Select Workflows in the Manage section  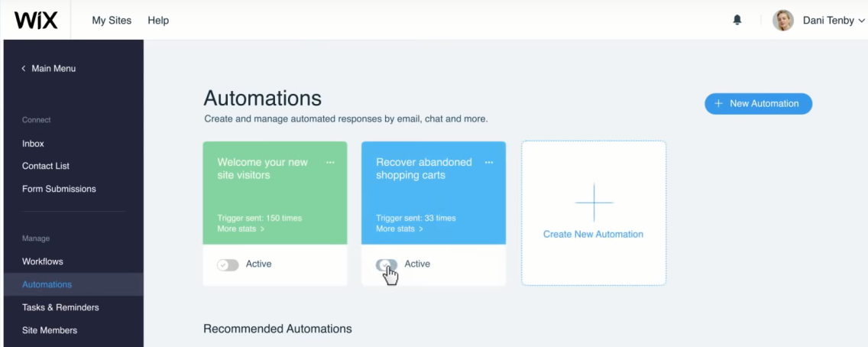click(43, 261)
